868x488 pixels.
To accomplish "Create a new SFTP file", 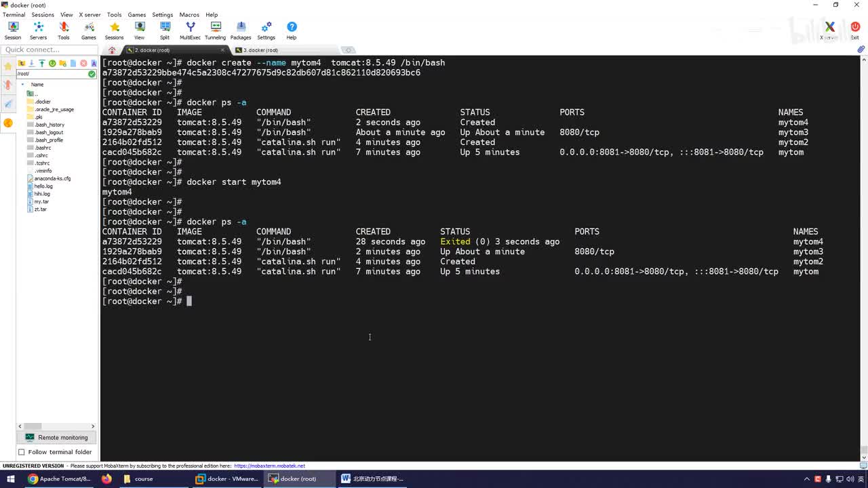I will pyautogui.click(x=73, y=63).
